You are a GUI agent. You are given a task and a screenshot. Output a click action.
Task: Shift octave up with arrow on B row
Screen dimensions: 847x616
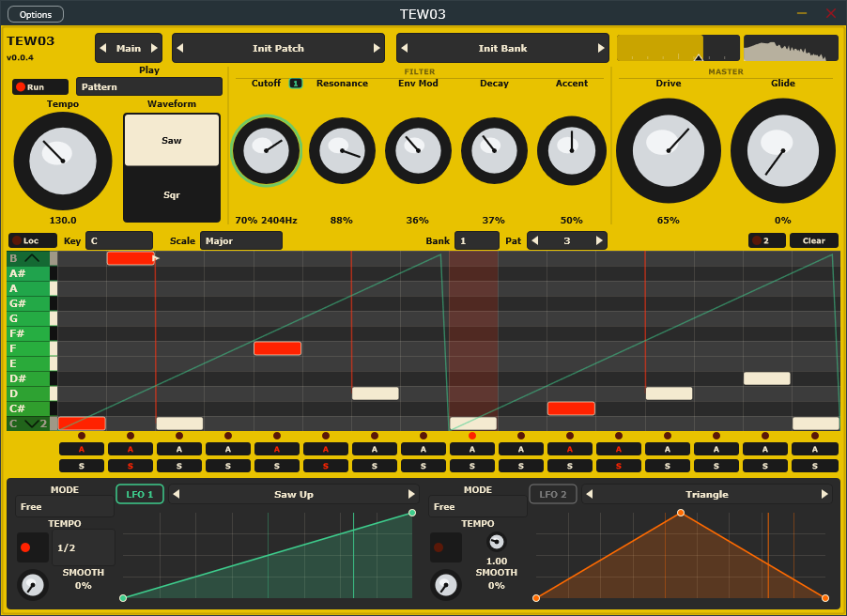pyautogui.click(x=32, y=257)
